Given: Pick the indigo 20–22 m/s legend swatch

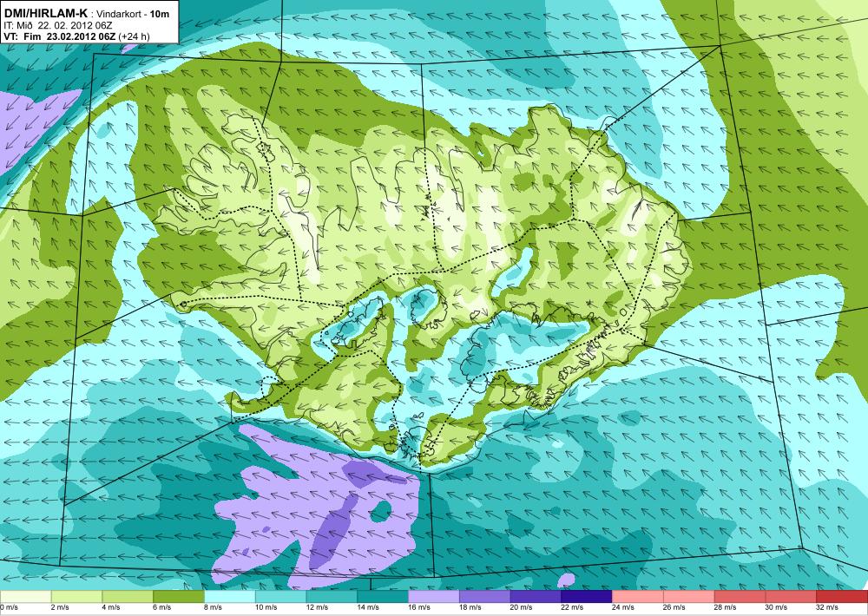Looking at the screenshot, I should pyautogui.click(x=536, y=597).
